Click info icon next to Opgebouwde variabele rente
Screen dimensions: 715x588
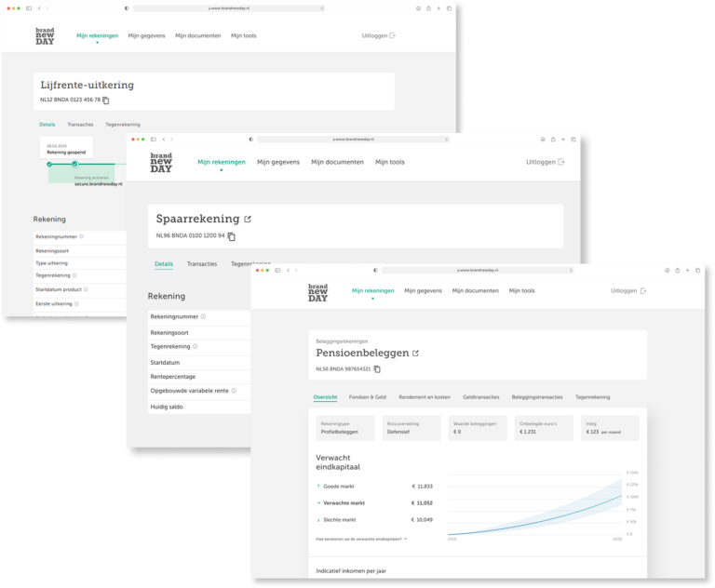(x=234, y=391)
